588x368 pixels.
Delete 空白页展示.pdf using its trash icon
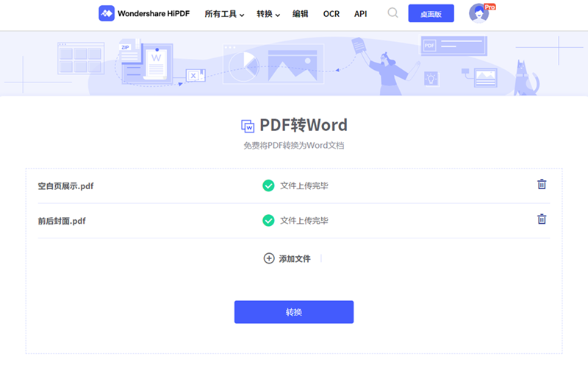(x=542, y=185)
